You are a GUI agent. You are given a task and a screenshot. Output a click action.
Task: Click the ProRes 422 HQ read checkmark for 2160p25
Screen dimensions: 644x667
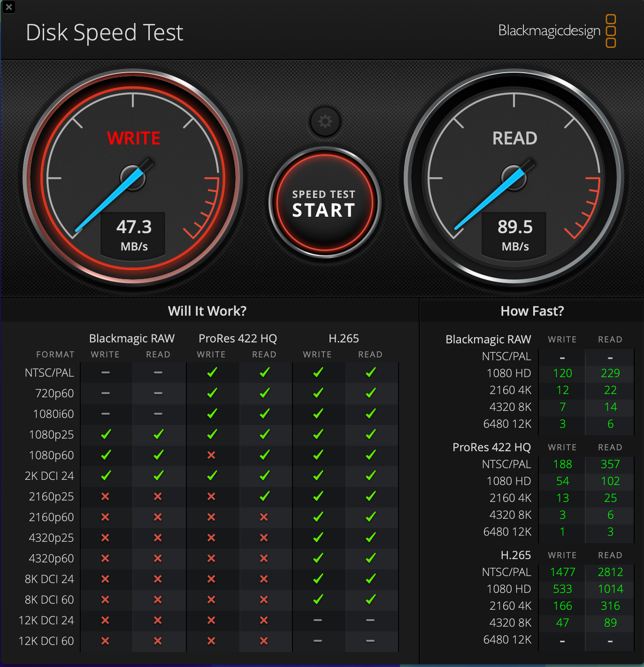pyautogui.click(x=264, y=496)
